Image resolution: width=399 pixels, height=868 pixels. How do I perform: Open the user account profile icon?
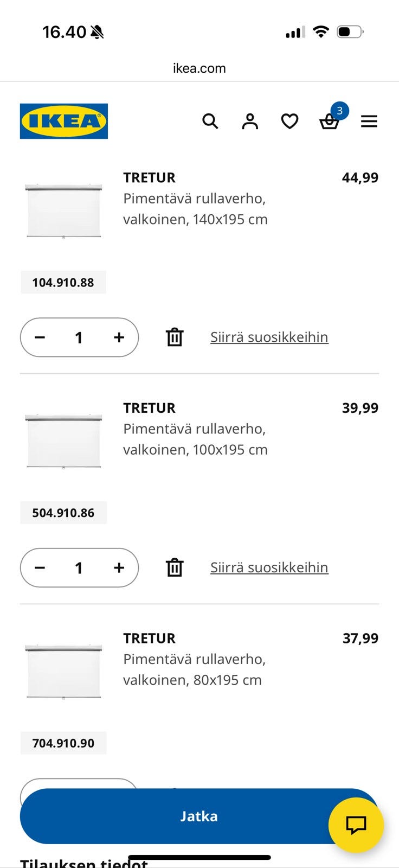point(250,121)
